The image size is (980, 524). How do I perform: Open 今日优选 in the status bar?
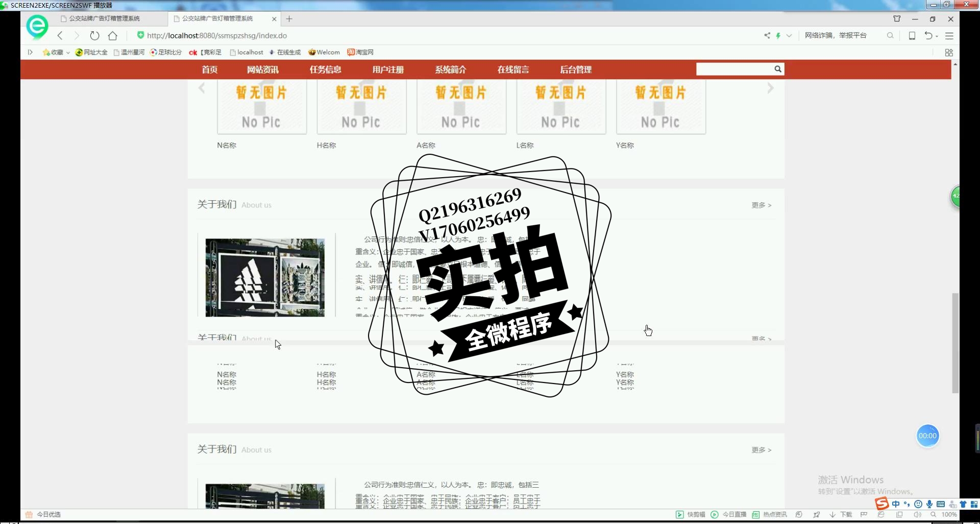point(43,514)
